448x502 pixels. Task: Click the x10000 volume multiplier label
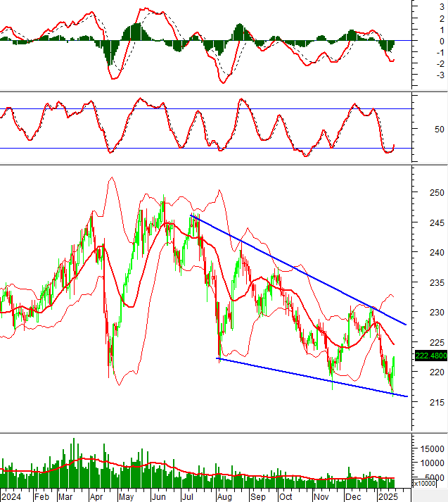coord(424,483)
